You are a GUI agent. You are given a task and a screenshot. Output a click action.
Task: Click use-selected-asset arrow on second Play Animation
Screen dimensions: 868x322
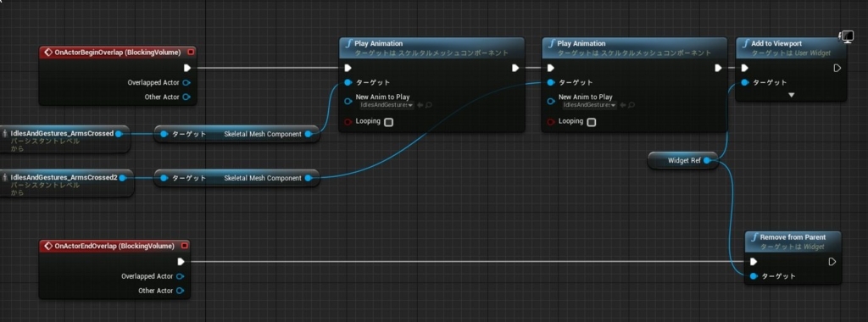(x=623, y=105)
